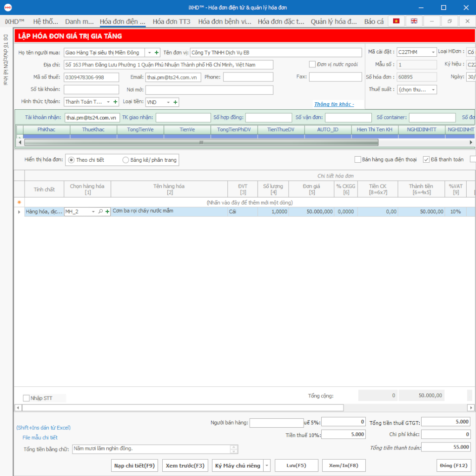Open the 'Thông tin khác' link
476x476 pixels.
click(x=334, y=104)
